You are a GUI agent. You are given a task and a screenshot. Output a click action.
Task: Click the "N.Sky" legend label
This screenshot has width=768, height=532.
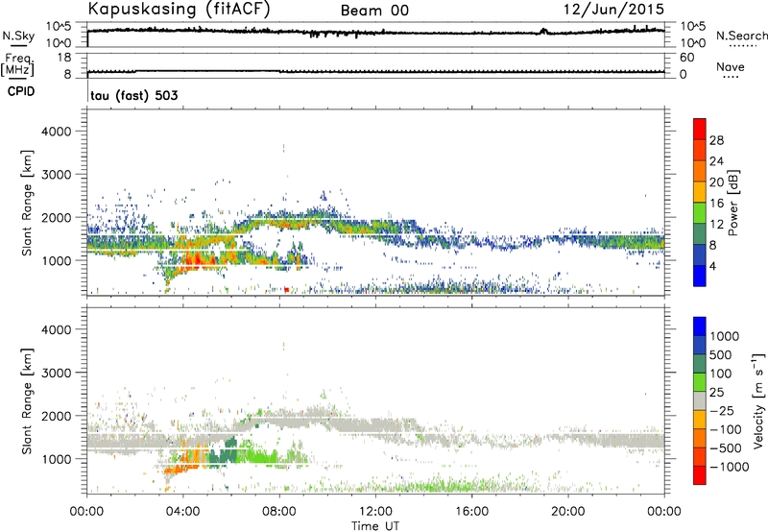point(18,36)
